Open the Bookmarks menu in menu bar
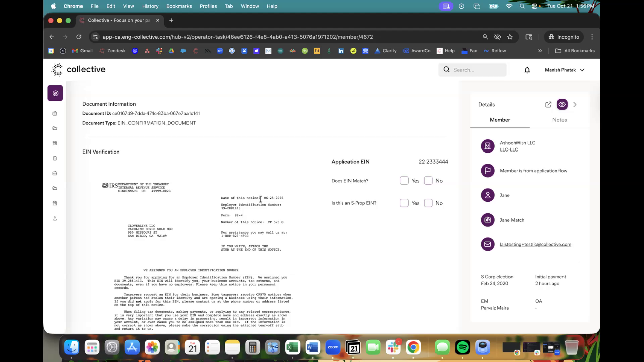Screen dimensions: 644x362 [x=179, y=6]
